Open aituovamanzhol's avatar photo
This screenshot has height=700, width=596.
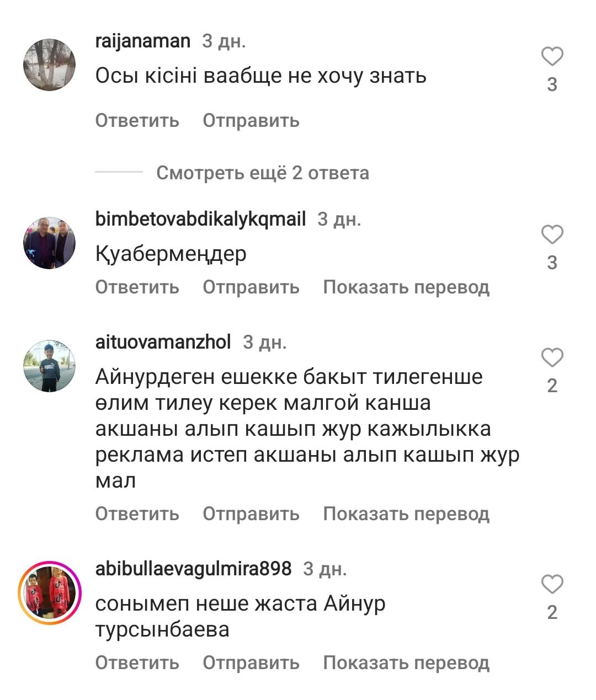tap(49, 366)
